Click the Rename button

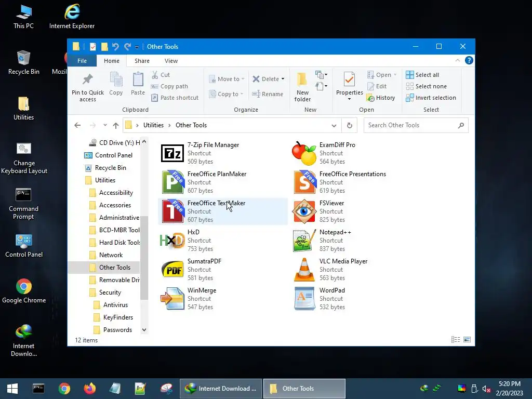[268, 94]
